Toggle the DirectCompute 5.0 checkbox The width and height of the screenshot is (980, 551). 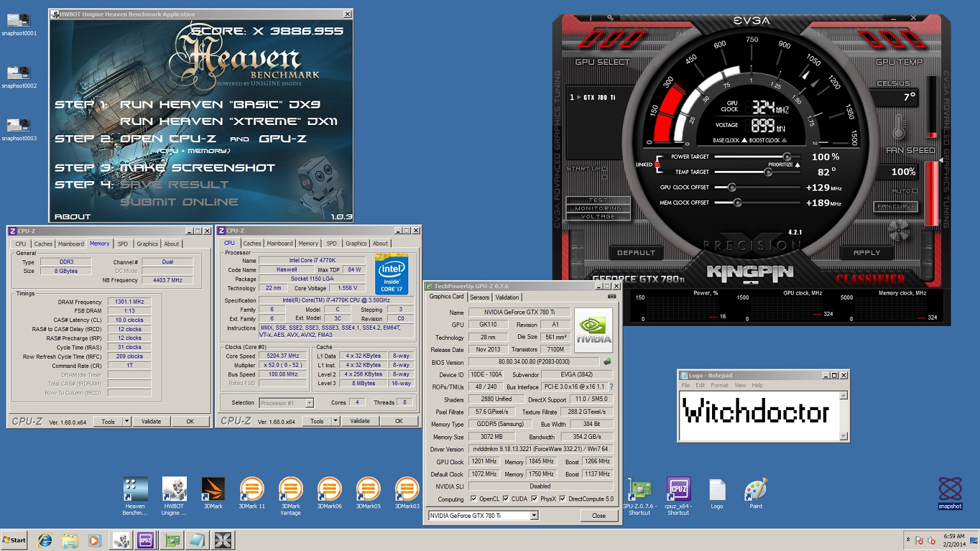(x=562, y=499)
